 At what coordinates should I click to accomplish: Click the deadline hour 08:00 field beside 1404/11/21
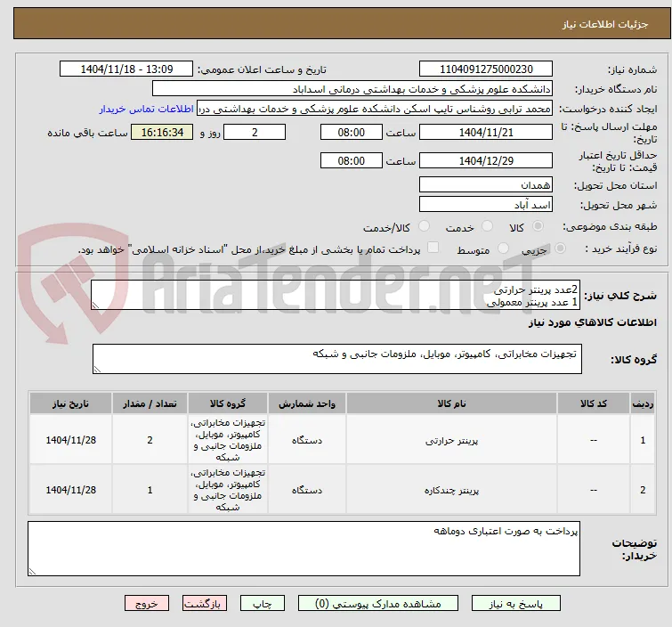click(352, 132)
